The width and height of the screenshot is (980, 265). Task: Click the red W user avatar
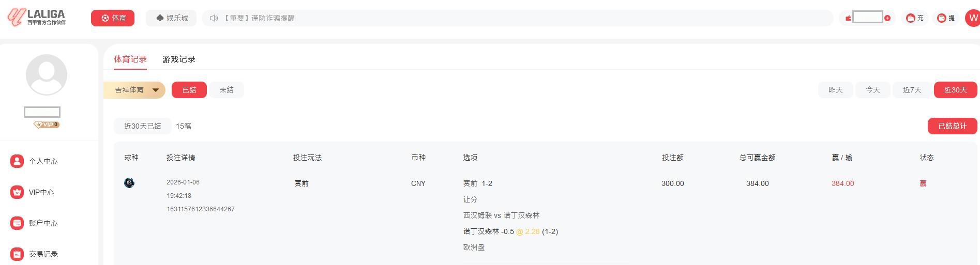tap(972, 18)
